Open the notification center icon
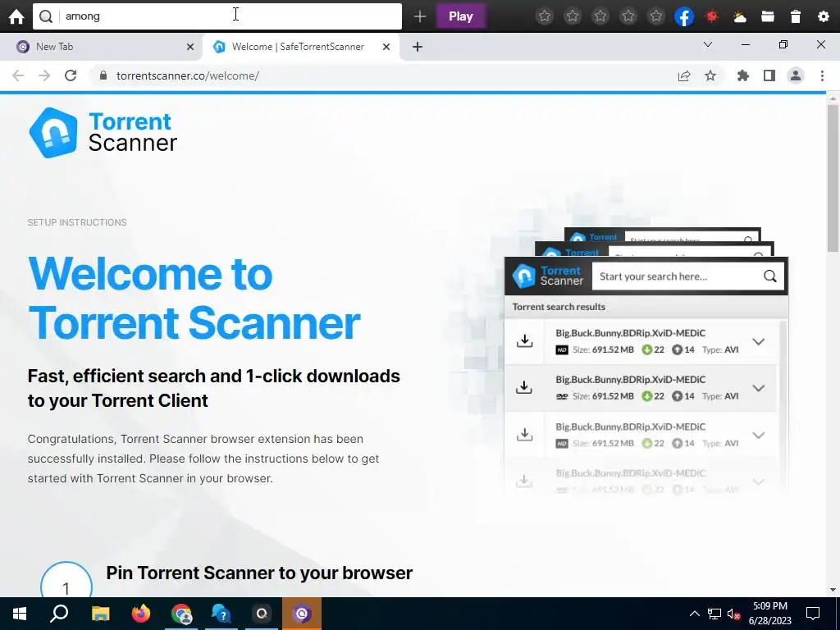This screenshot has width=840, height=630. click(x=813, y=614)
